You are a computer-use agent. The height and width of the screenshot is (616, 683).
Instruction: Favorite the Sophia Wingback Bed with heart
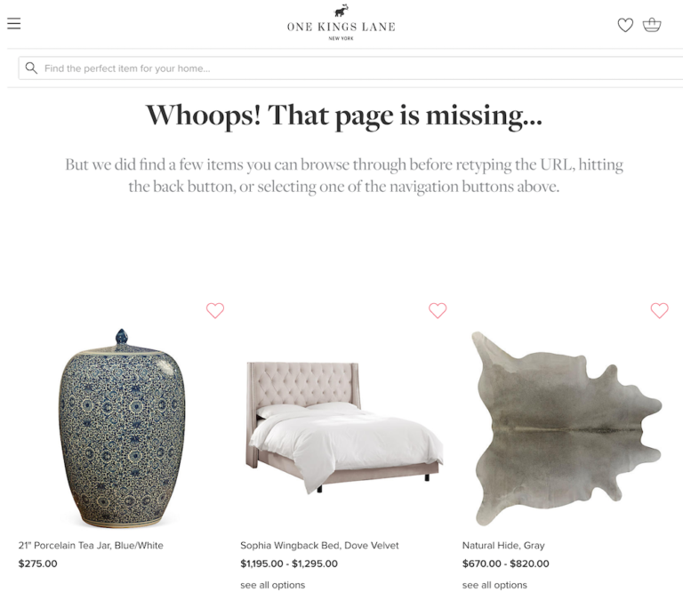pyautogui.click(x=438, y=310)
